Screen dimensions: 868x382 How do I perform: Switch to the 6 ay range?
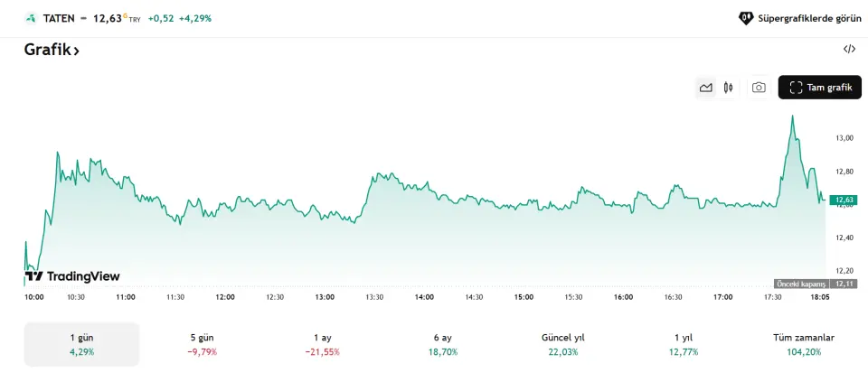pos(442,344)
